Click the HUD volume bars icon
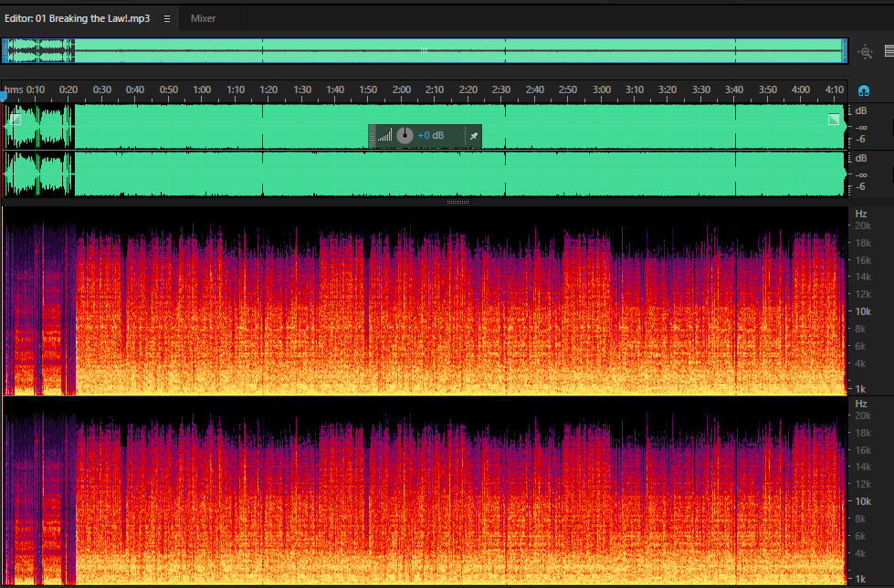The image size is (894, 588). click(384, 135)
